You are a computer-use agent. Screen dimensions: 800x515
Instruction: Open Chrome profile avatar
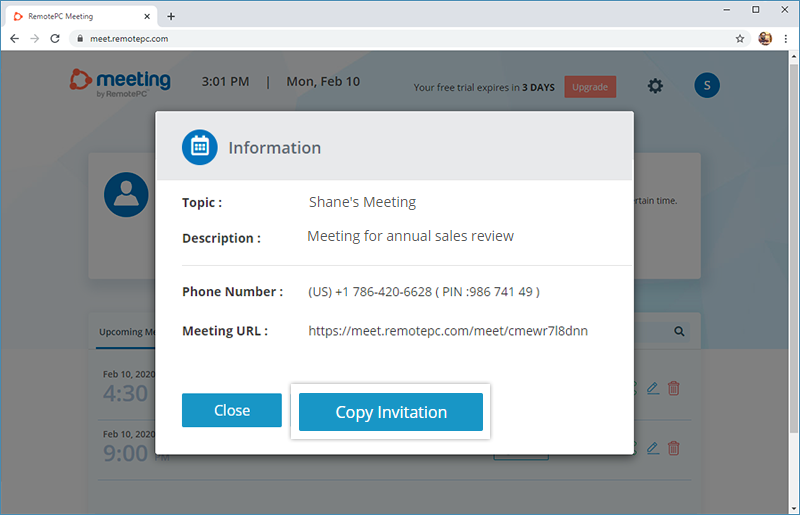click(765, 38)
